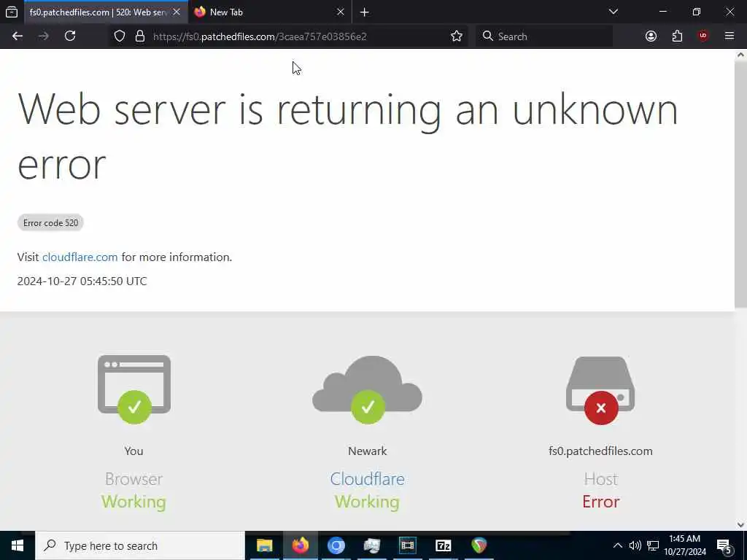747x560 pixels.
Task: Click the Newark location label
Action: point(368,451)
